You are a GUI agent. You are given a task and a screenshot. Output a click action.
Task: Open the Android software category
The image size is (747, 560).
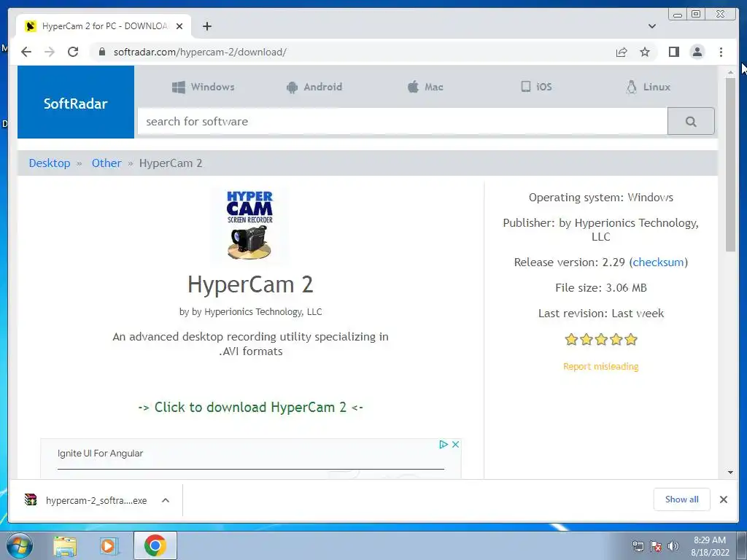point(314,87)
